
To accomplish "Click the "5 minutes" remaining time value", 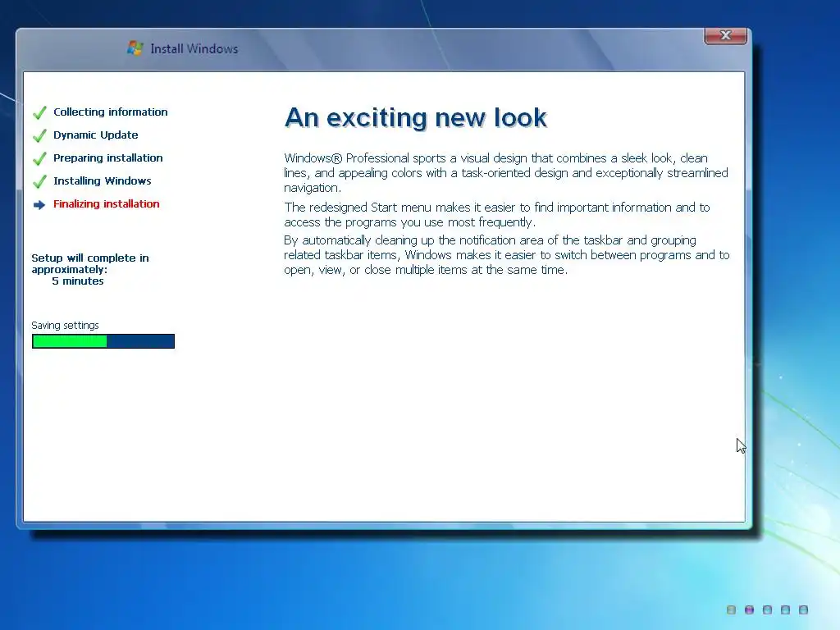I will [x=78, y=281].
